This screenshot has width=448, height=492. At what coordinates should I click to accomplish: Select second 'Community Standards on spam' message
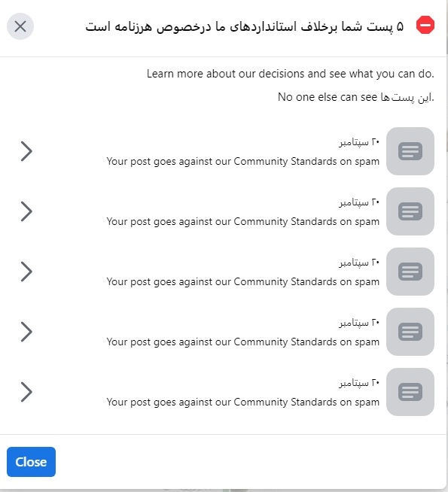(242, 221)
